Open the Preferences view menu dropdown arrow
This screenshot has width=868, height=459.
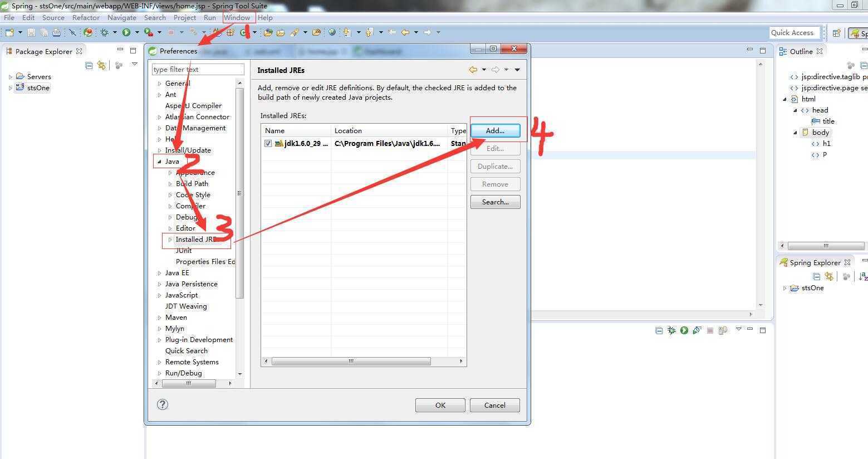517,70
